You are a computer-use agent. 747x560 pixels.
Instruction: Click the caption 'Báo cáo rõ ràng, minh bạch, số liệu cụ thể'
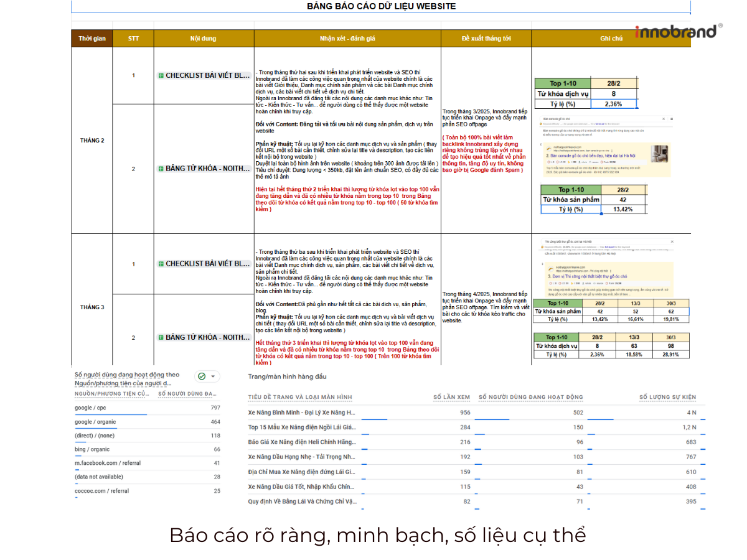pyautogui.click(x=378, y=535)
